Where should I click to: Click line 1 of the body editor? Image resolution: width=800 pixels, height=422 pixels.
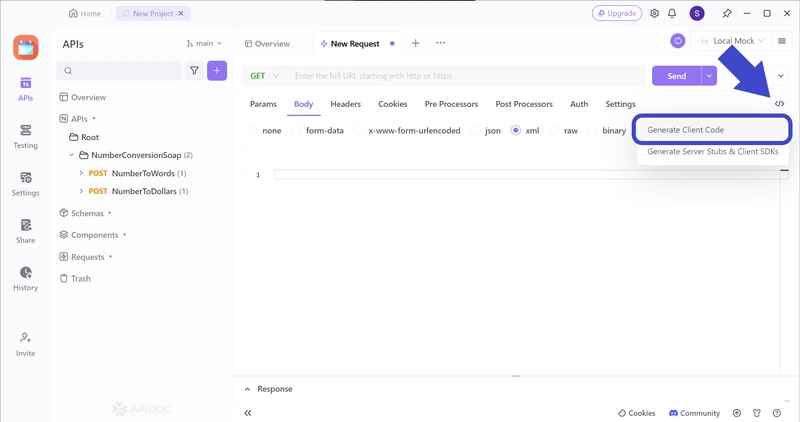click(x=528, y=175)
